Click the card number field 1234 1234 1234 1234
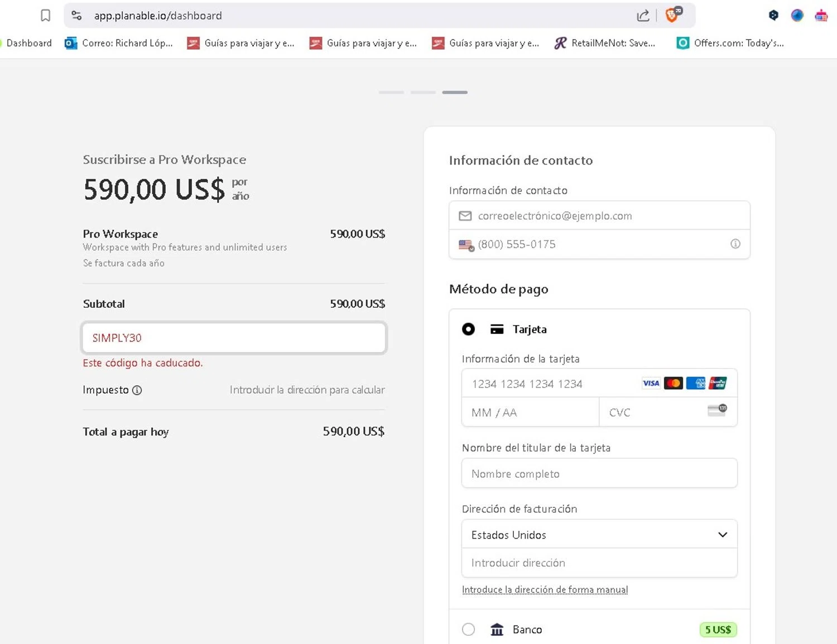 coord(599,384)
